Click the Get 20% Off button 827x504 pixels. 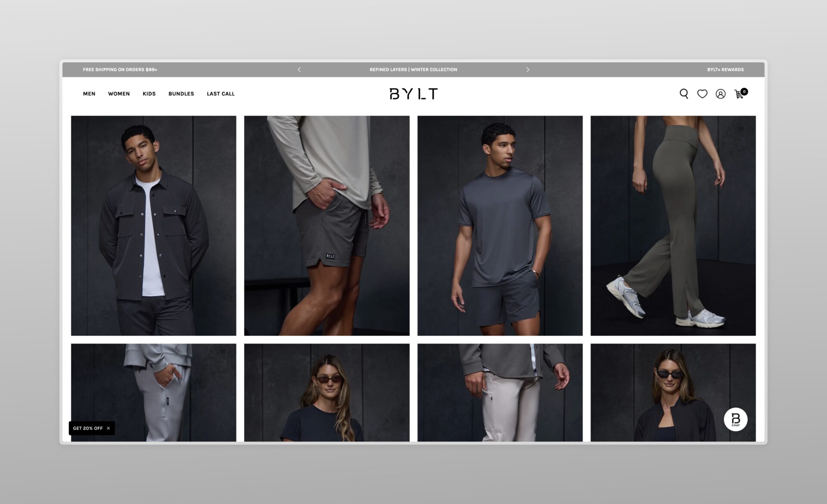[x=87, y=428]
